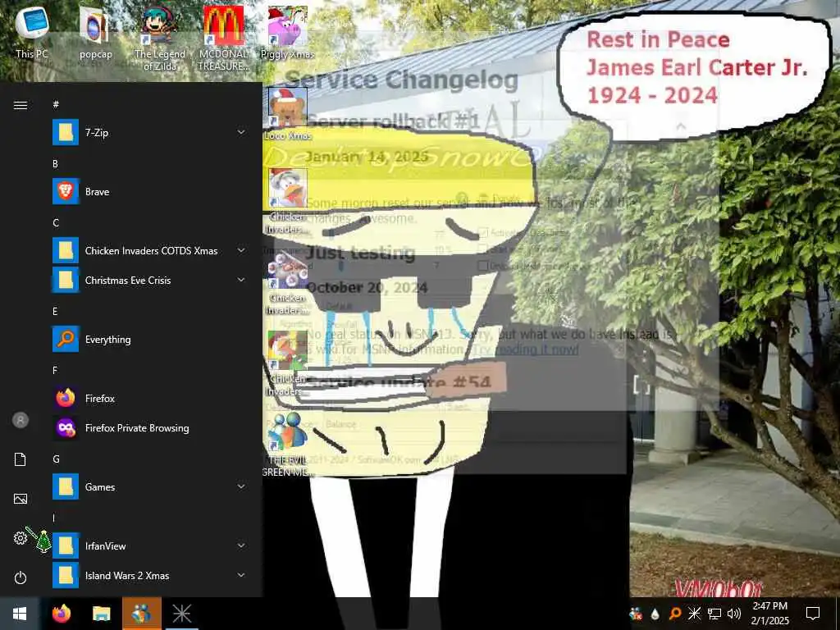The width and height of the screenshot is (840, 630).
Task: Click the water droplet tray icon
Action: tap(655, 614)
